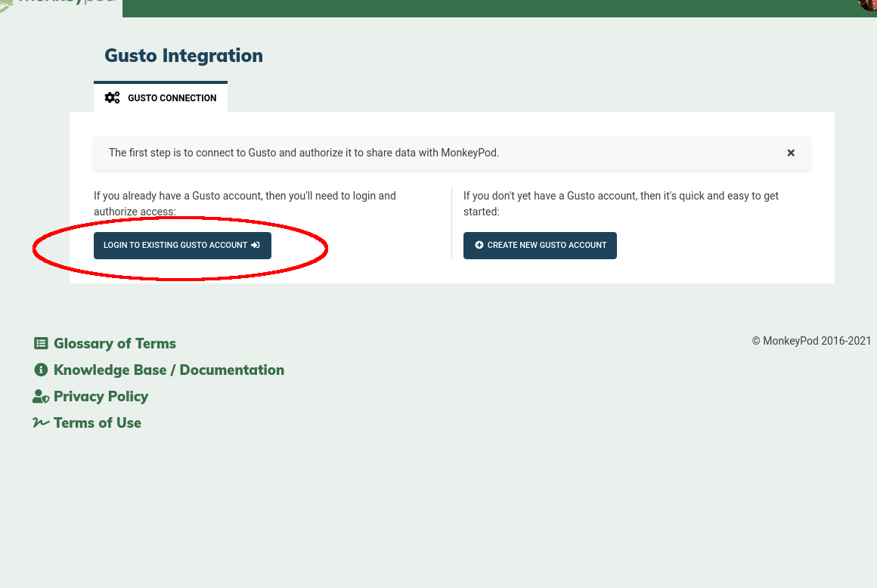The height and width of the screenshot is (588, 877).
Task: Click the signature icon beside Terms of Use
Action: click(41, 422)
